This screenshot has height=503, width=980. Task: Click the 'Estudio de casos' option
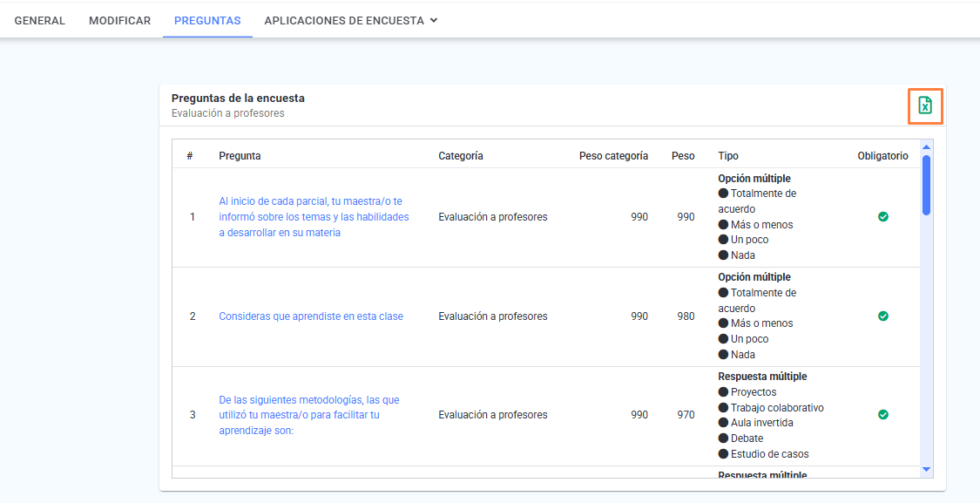click(x=764, y=454)
